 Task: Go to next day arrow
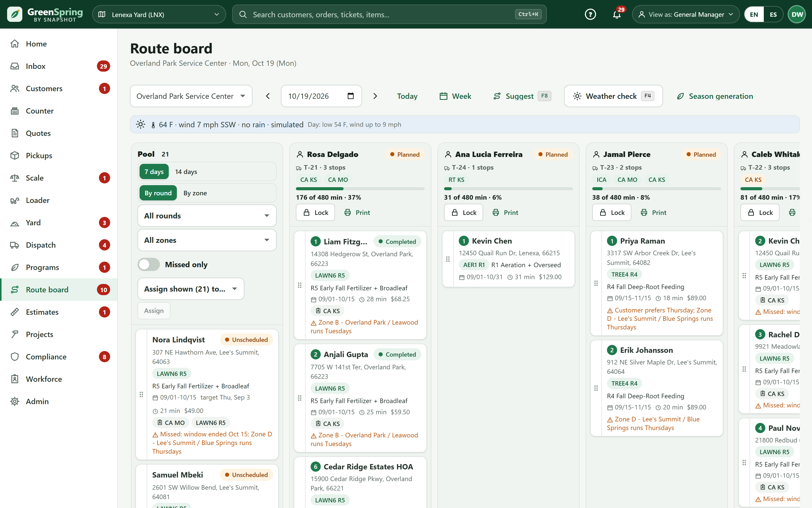[x=375, y=96]
